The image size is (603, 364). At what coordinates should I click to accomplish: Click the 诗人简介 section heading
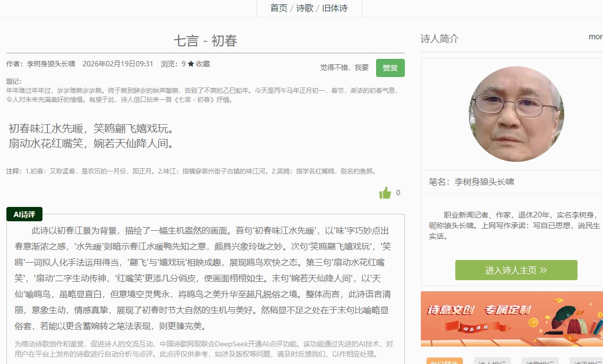(x=439, y=39)
